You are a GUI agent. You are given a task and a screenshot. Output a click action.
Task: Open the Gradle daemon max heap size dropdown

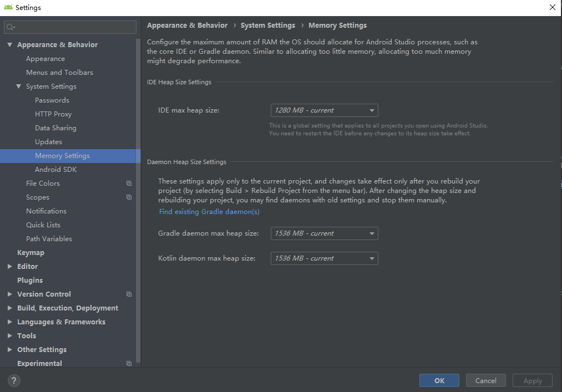click(325, 233)
